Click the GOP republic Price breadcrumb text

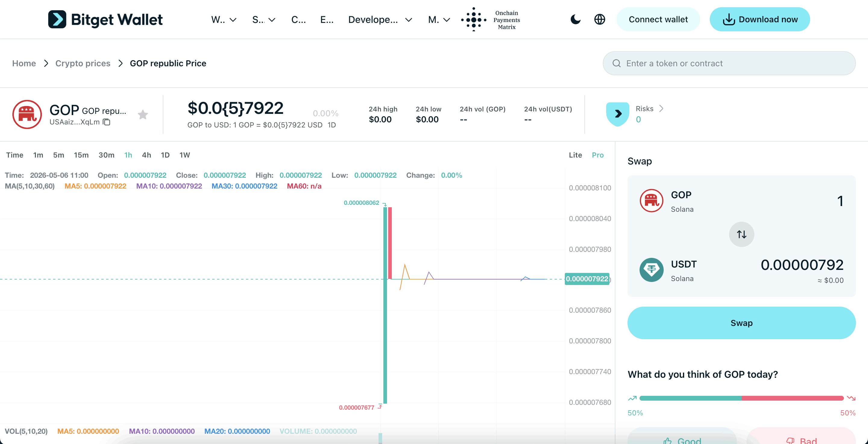168,63
